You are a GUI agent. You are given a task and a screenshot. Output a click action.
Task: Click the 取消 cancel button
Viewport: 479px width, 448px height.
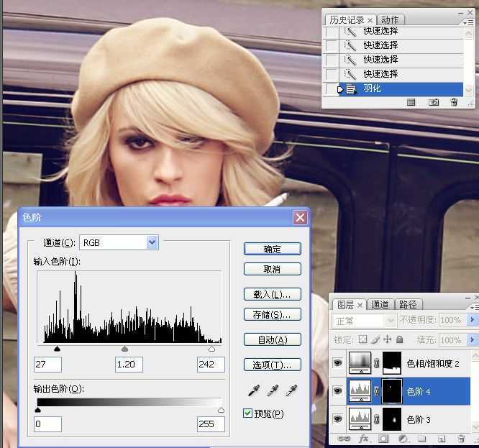click(x=272, y=269)
